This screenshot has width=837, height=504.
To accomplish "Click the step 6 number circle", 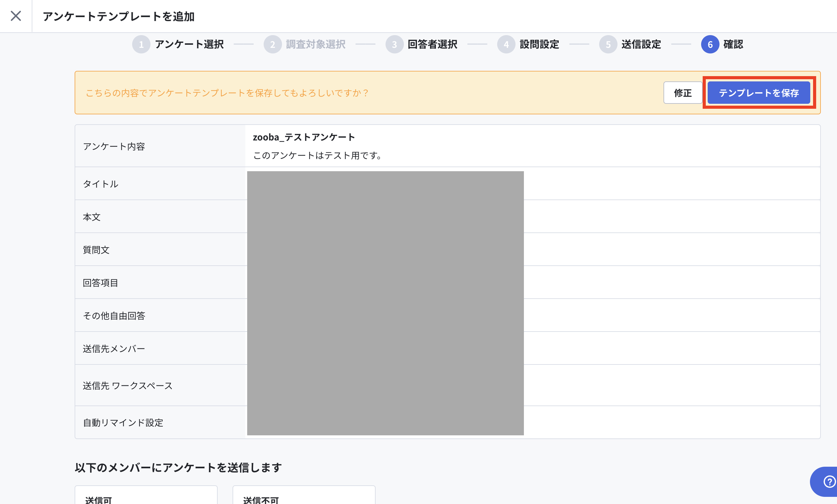I will 710,44.
